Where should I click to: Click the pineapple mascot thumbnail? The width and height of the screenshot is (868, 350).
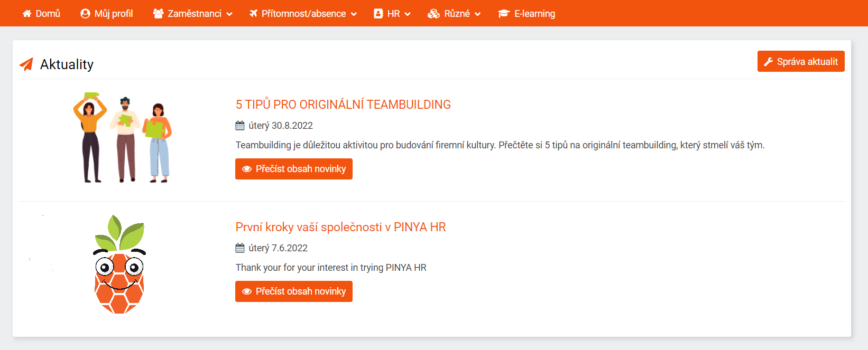[x=119, y=264]
